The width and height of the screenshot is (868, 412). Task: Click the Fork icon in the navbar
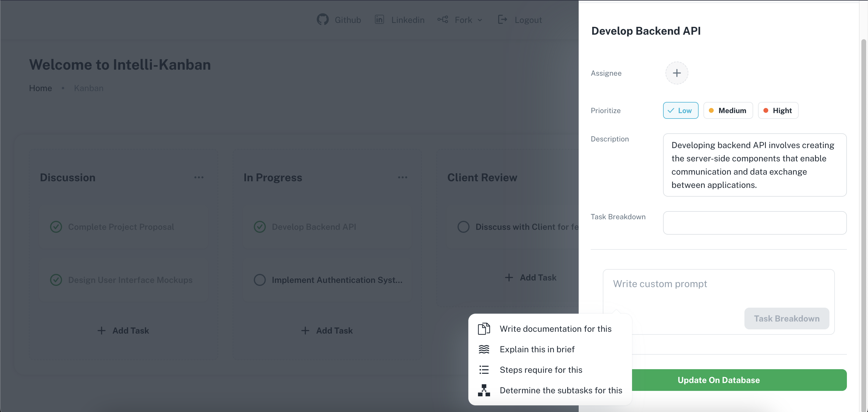click(x=442, y=20)
